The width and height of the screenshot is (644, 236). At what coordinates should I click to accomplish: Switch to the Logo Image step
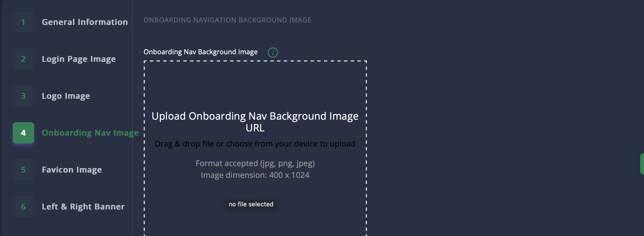coord(66,96)
